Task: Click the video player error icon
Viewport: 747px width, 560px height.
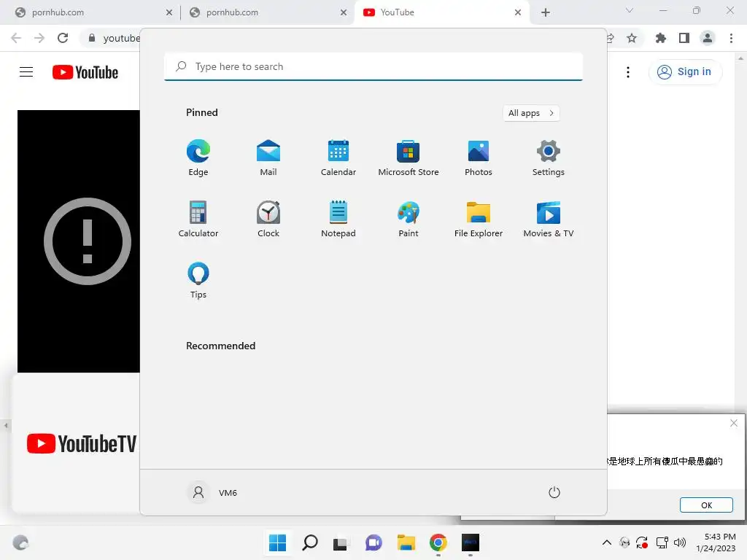Action: click(88, 241)
